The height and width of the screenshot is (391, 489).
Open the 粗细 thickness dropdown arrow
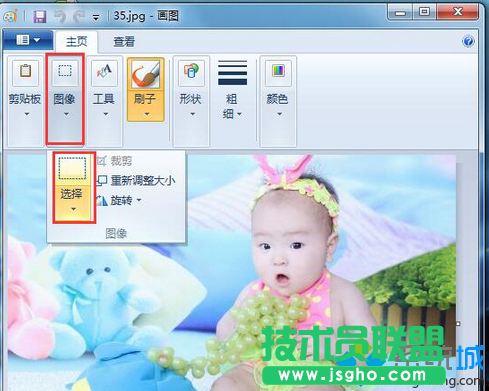pyautogui.click(x=239, y=114)
